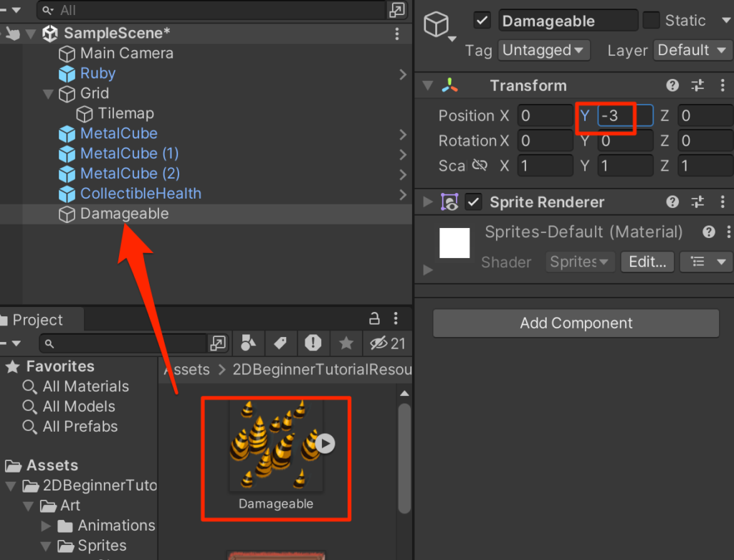Open the All Models favorite search

pyautogui.click(x=79, y=407)
